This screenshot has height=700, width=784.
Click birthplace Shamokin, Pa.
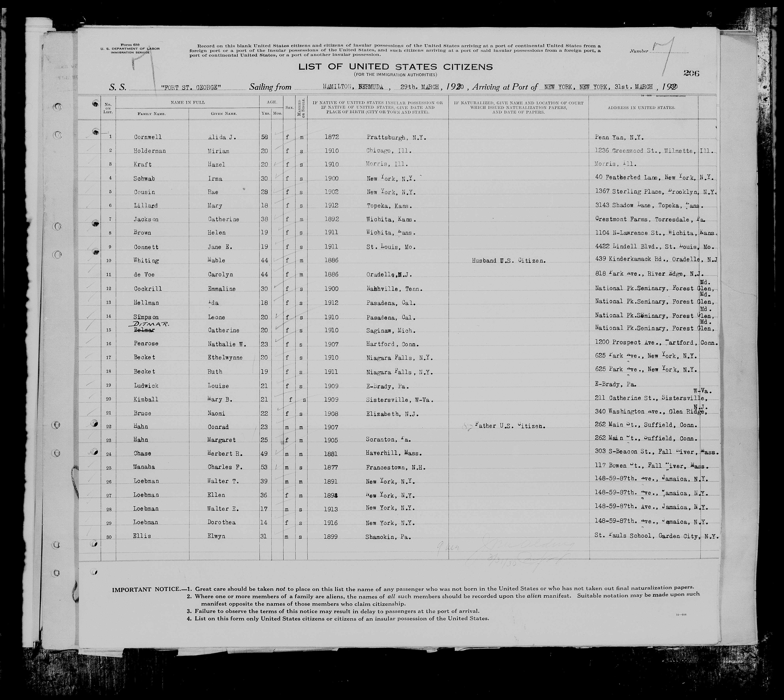[x=389, y=537]
